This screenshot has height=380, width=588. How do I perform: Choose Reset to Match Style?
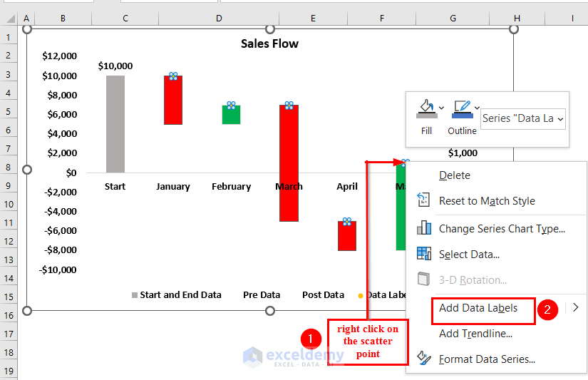click(487, 201)
